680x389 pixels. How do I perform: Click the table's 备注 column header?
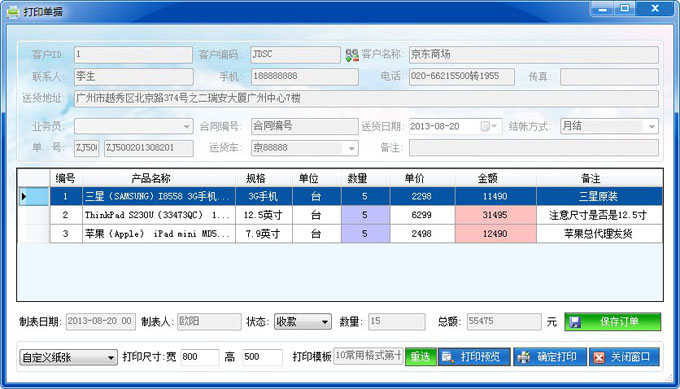pos(599,179)
